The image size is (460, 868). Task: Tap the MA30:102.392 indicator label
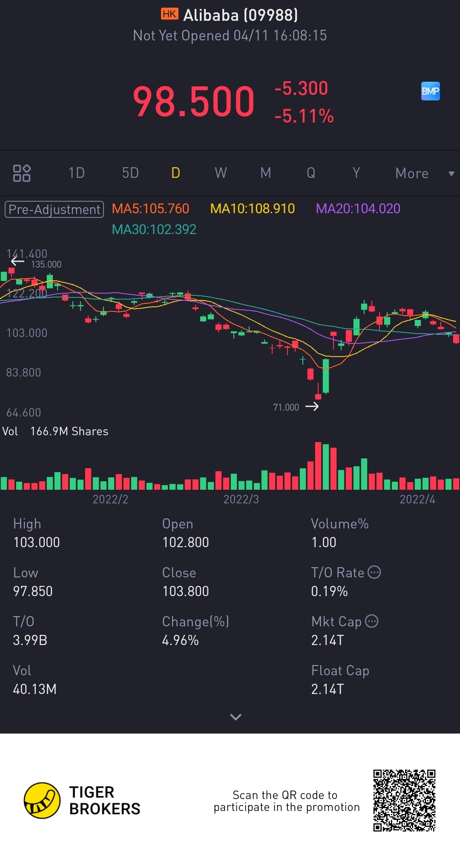(154, 229)
